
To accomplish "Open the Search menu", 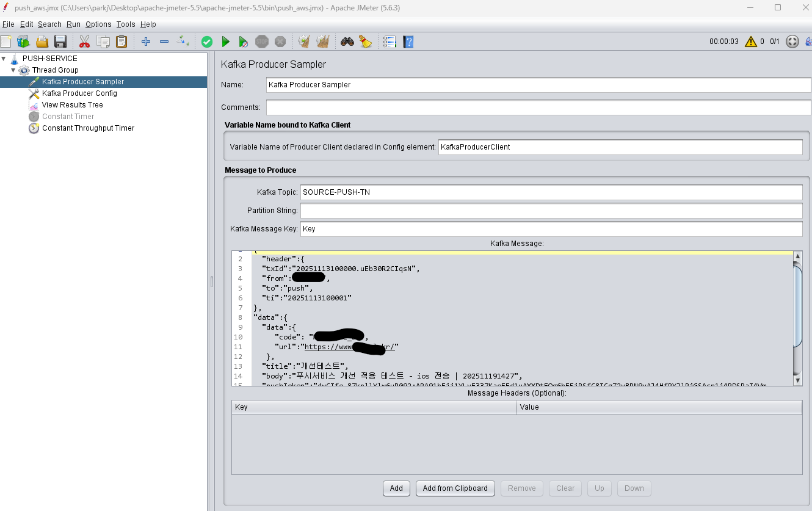I will coord(49,24).
